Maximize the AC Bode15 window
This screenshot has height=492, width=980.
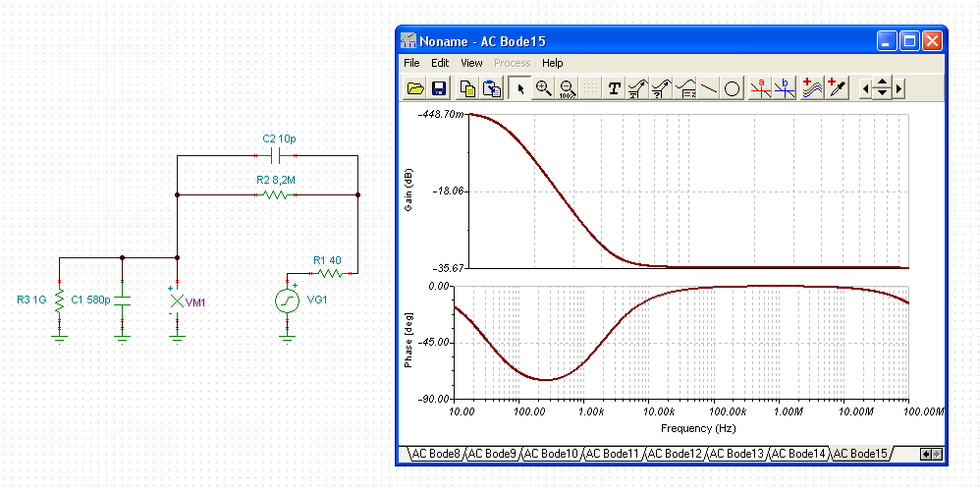click(x=909, y=41)
